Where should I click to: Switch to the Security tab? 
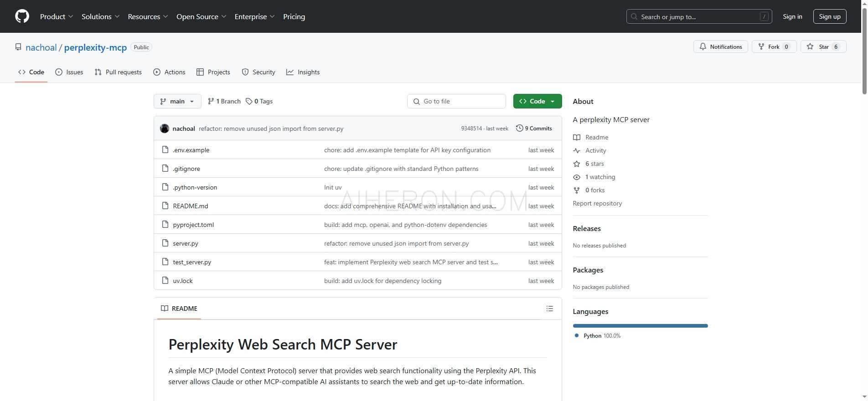click(258, 72)
